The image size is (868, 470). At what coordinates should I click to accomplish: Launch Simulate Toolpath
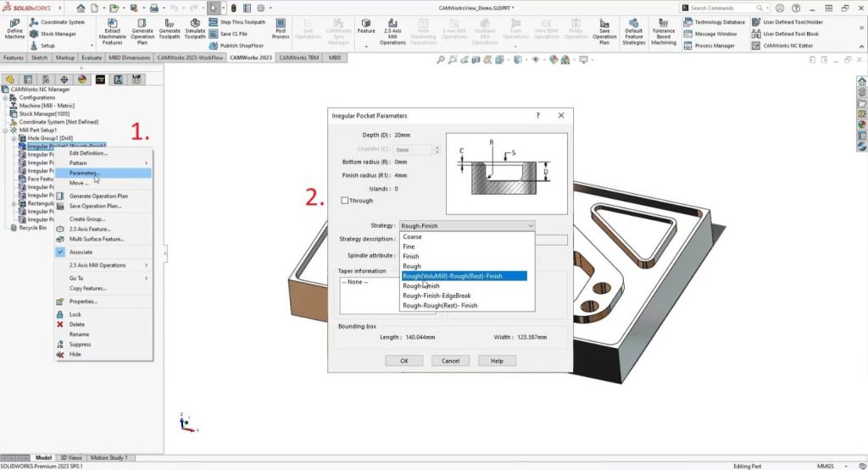click(x=195, y=29)
